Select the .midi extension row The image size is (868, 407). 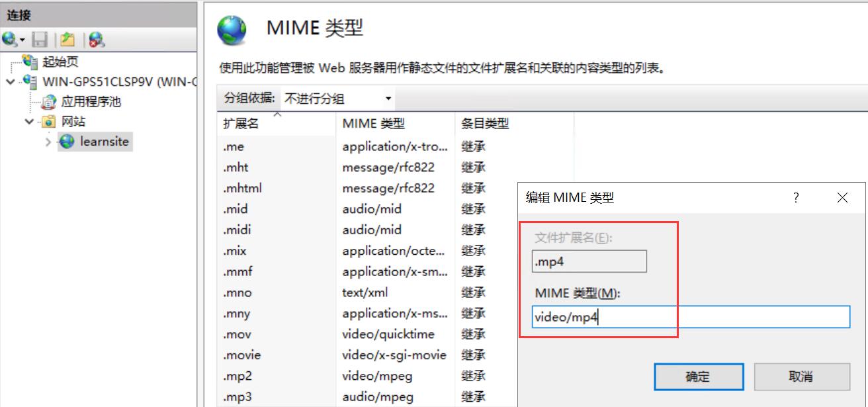pyautogui.click(x=237, y=230)
